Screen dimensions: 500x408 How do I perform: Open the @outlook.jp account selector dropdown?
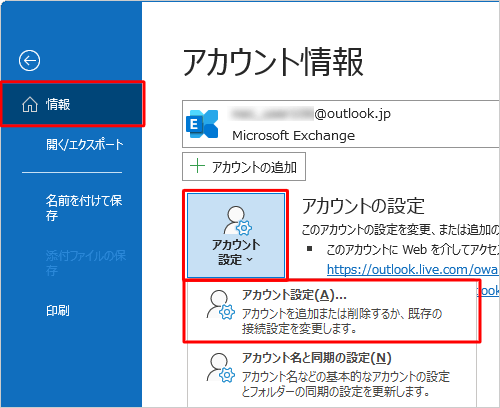tap(341, 124)
